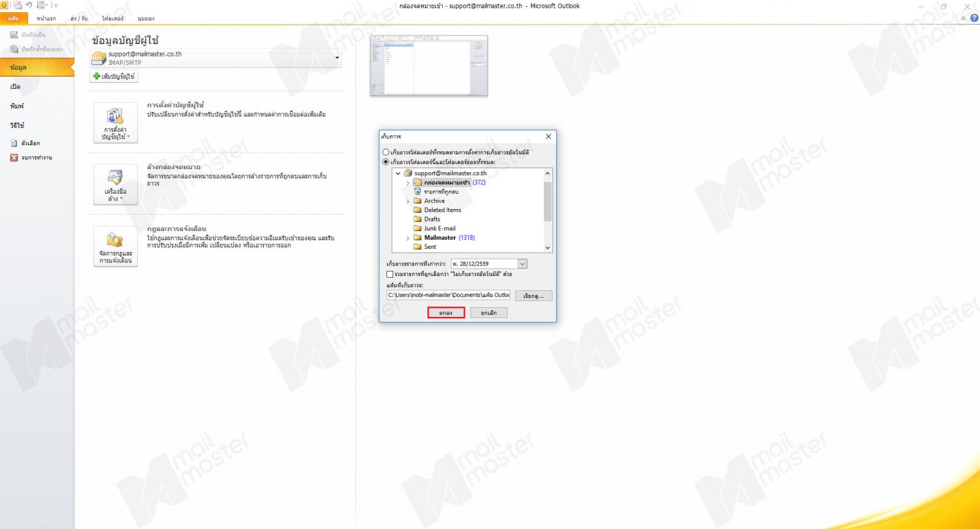Click the Drafts folder icon

pyautogui.click(x=418, y=219)
